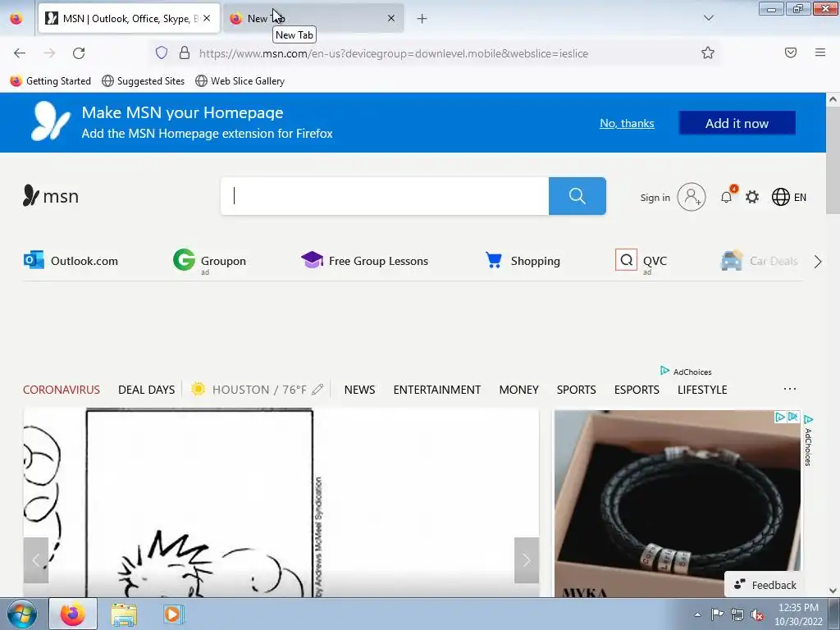Open the SPORTS category
840x630 pixels.
click(577, 390)
